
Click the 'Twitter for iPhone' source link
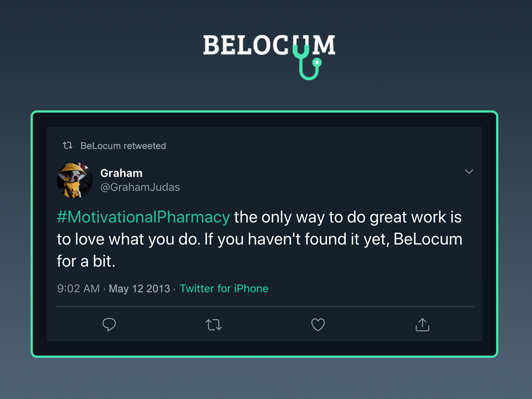pos(224,289)
